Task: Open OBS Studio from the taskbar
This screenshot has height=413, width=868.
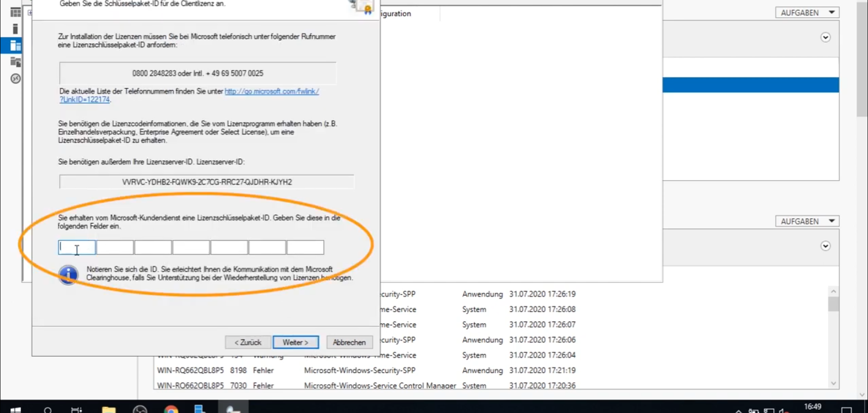Action: click(x=140, y=409)
